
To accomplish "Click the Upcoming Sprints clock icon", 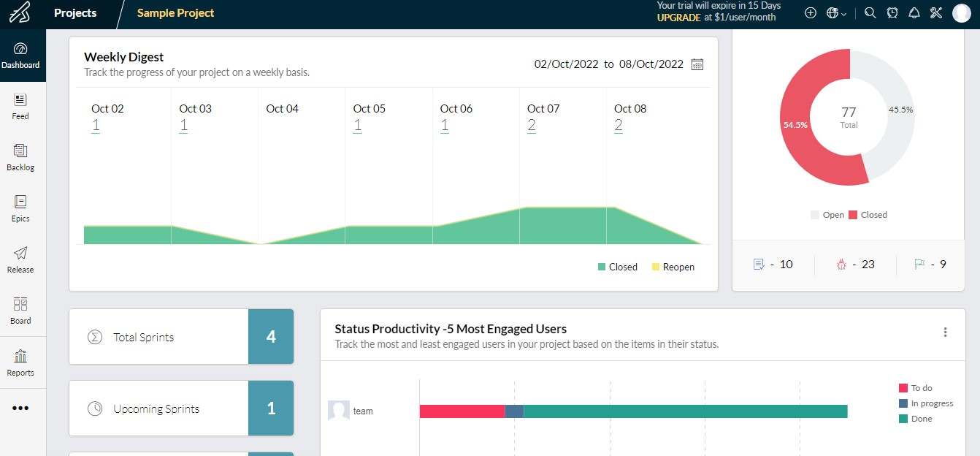I will click(x=95, y=408).
